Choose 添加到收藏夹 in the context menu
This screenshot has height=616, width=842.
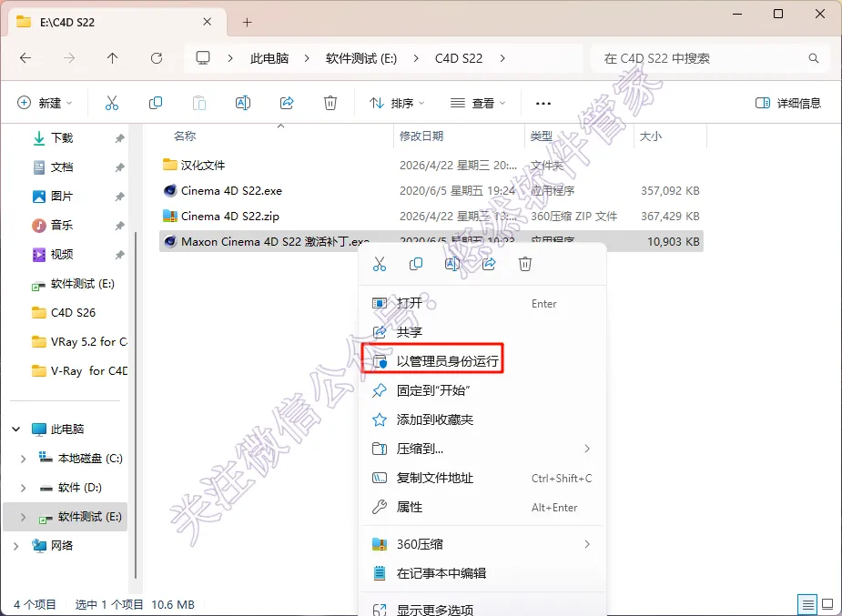[x=482, y=419]
